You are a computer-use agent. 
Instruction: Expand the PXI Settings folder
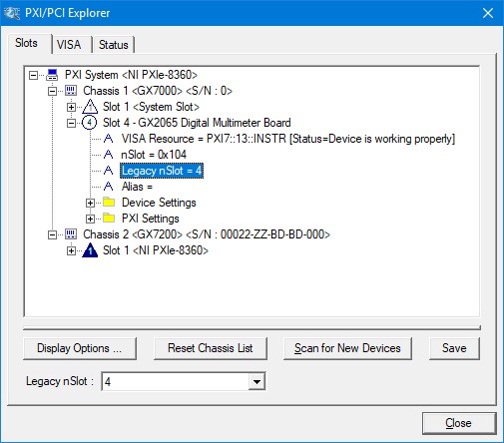point(90,219)
